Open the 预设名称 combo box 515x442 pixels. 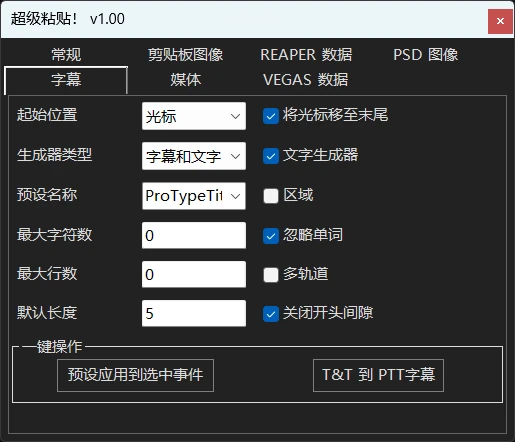[194, 196]
